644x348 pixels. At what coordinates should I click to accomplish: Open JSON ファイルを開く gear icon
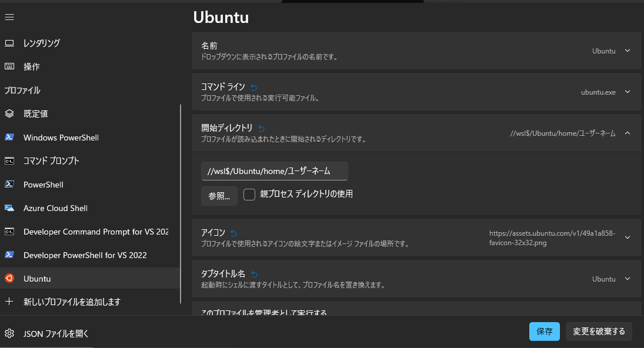coord(8,333)
